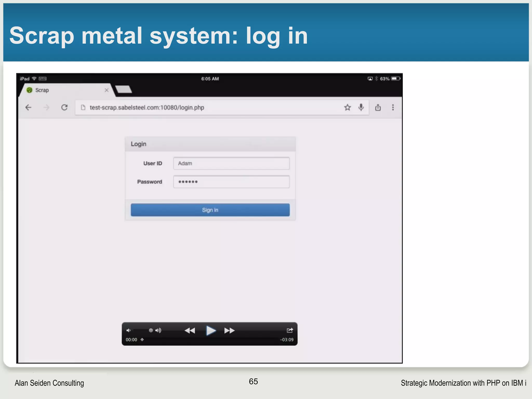Fast forward the video
This screenshot has height=399, width=532.
(230, 331)
